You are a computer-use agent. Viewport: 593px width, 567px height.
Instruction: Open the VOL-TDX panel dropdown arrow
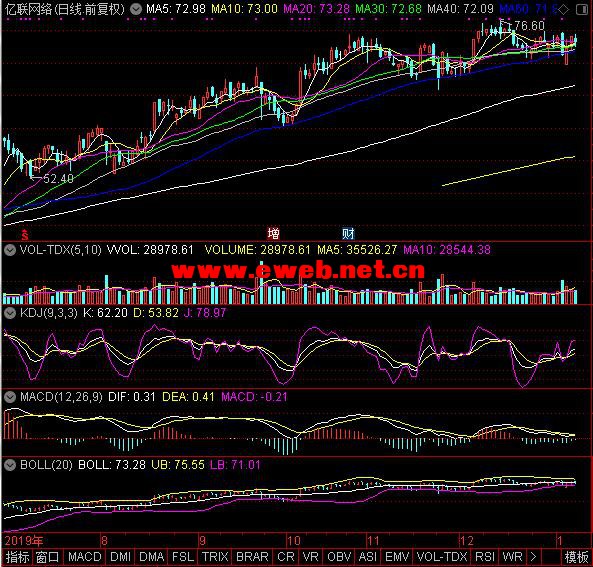(10, 250)
